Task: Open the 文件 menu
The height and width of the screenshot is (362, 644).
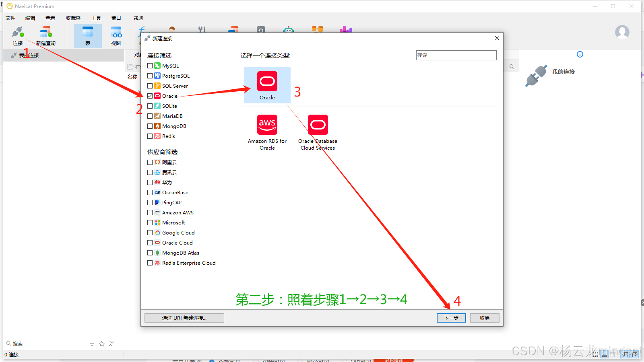Action: pos(10,18)
